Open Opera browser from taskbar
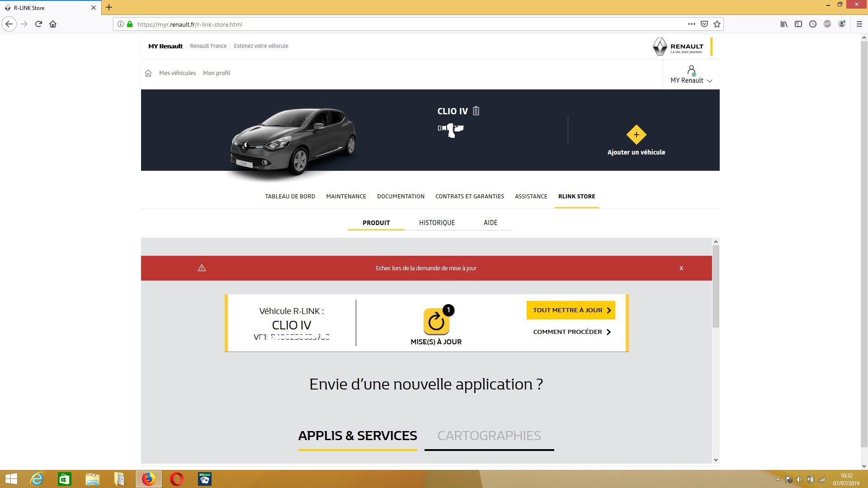 177,479
